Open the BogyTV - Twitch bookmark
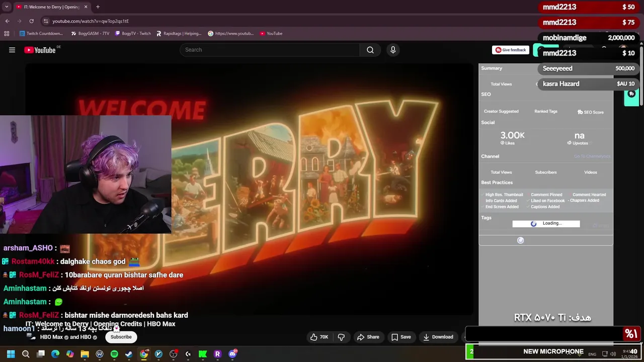Screen dimensions: 644x362 point(133,34)
